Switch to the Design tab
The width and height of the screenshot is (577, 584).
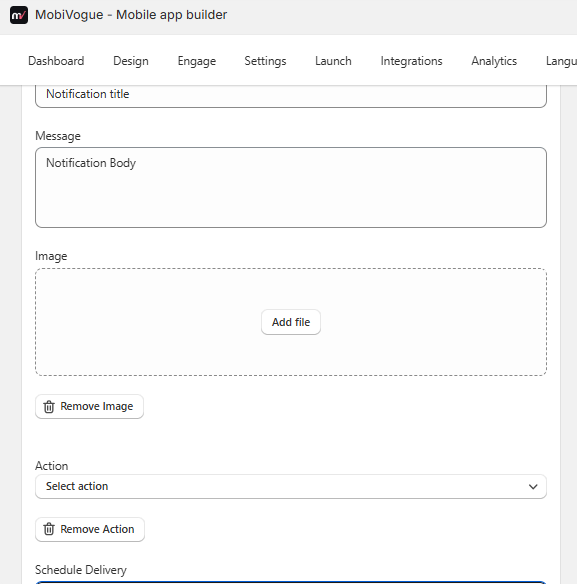(131, 61)
